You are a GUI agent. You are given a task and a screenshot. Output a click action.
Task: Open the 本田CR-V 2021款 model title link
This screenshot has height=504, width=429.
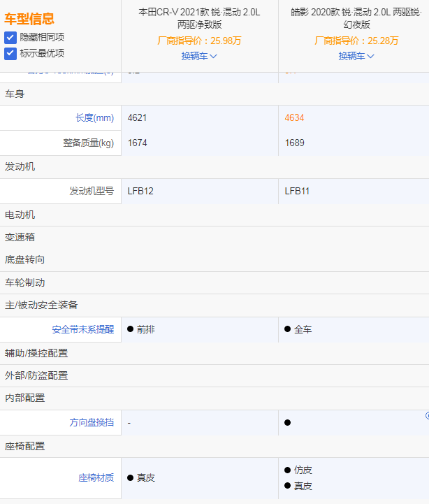[x=199, y=18]
